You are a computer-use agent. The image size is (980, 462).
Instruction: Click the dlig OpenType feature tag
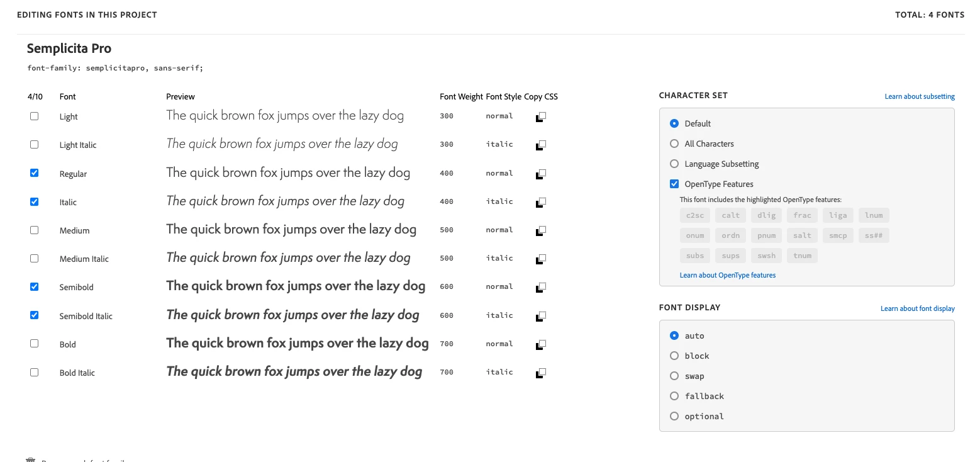point(767,215)
